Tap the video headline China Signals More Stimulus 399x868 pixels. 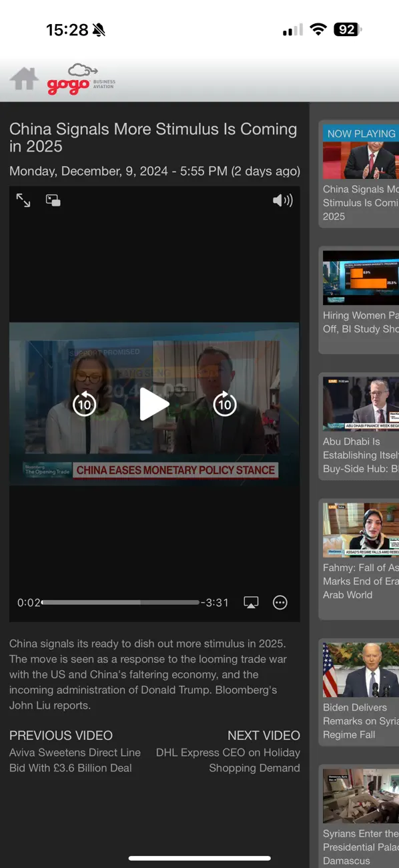click(153, 138)
